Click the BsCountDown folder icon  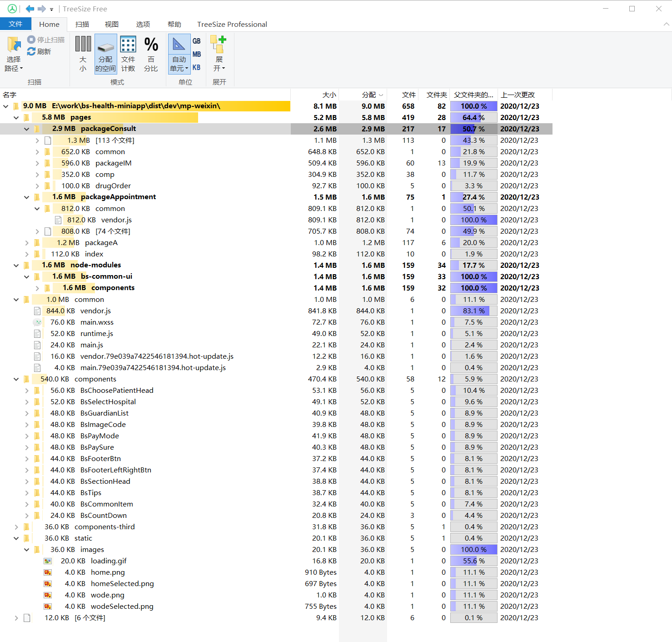(37, 516)
